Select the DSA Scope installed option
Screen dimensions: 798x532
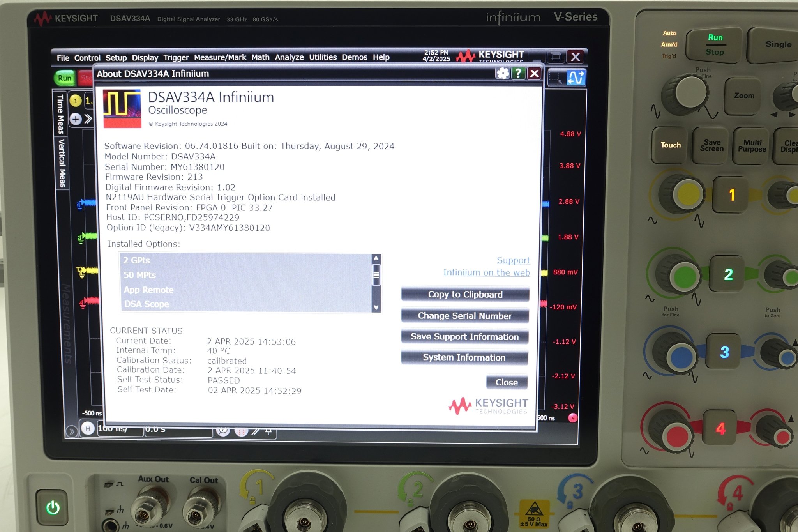[246, 304]
